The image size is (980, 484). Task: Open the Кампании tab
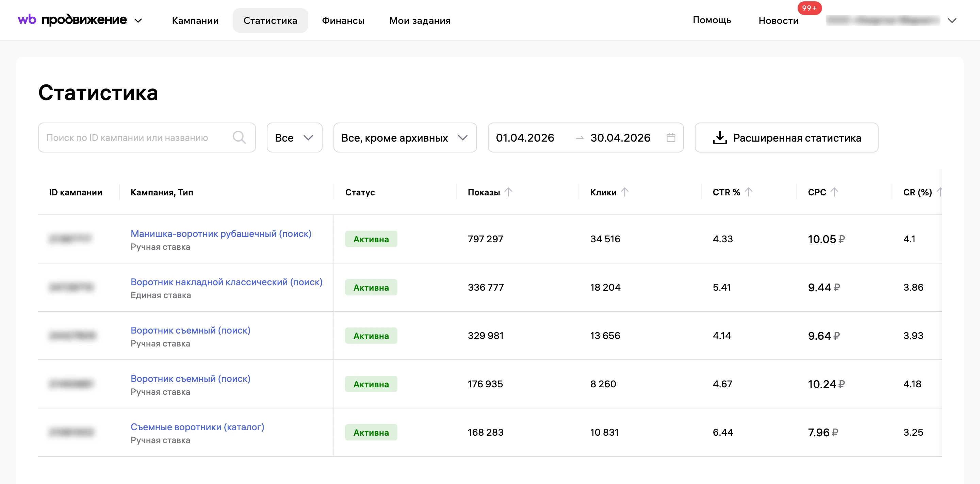tap(195, 20)
